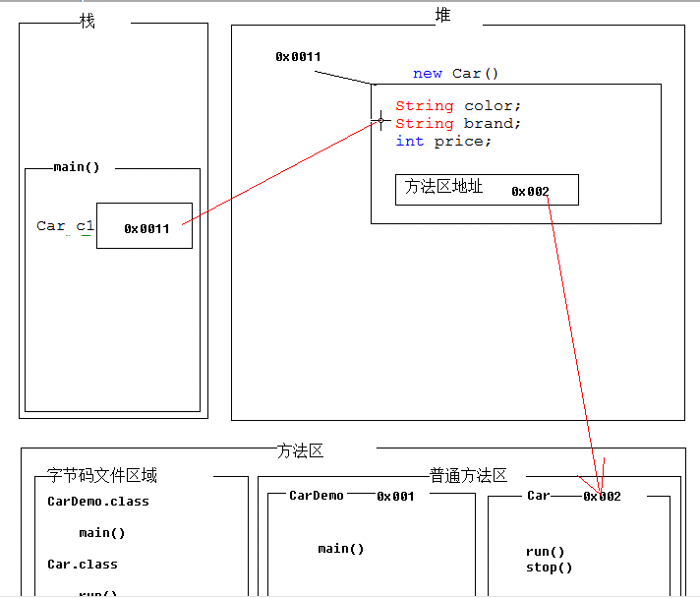Click the CarDemo.class entry

(x=98, y=502)
